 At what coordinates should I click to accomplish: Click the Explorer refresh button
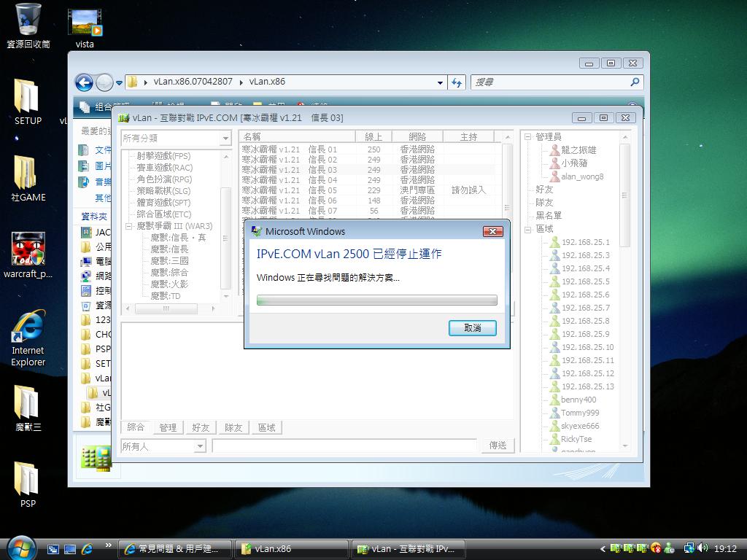(x=457, y=82)
